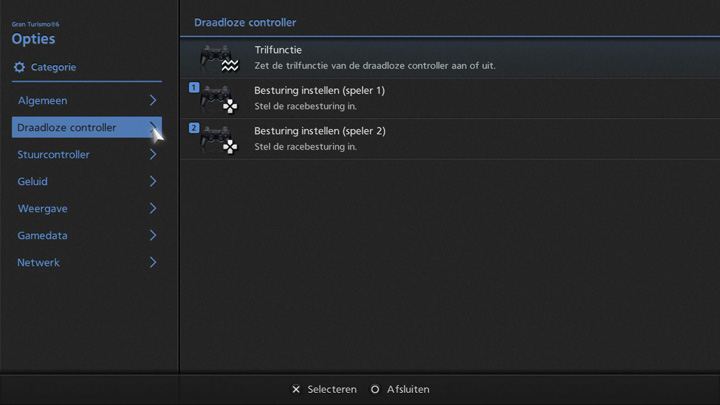
Task: Click the vibration controller icon next to Trilfunctie
Action: (x=218, y=58)
